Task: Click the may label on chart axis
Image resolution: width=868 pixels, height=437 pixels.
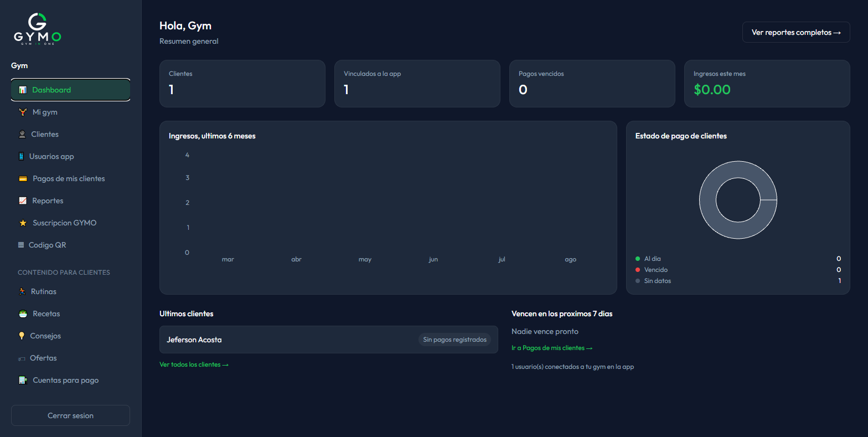Action: click(x=365, y=259)
